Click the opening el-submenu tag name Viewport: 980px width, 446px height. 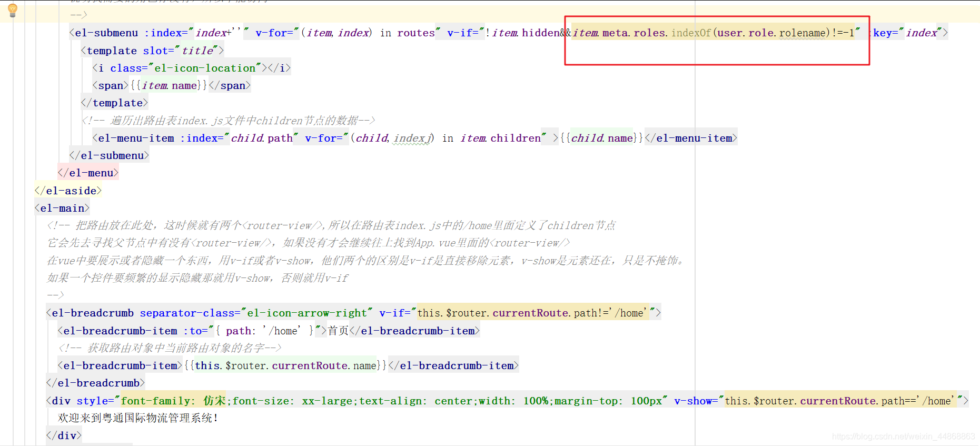coord(106,33)
